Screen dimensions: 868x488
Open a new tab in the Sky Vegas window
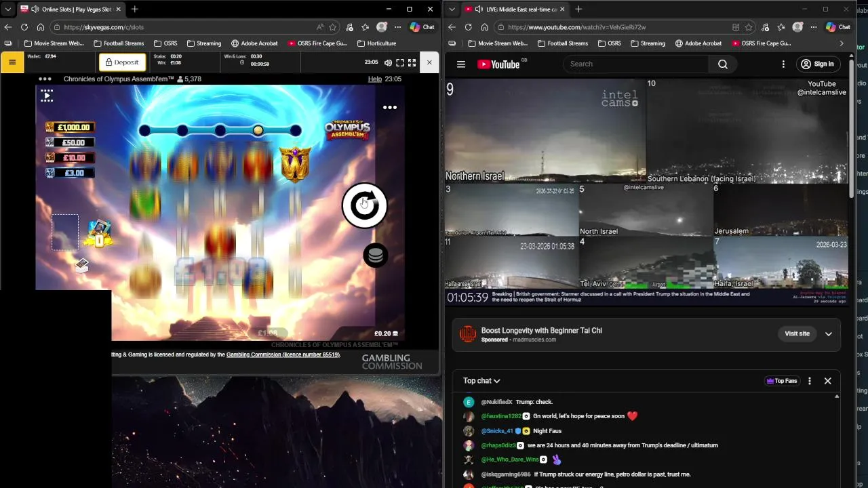[x=134, y=9]
